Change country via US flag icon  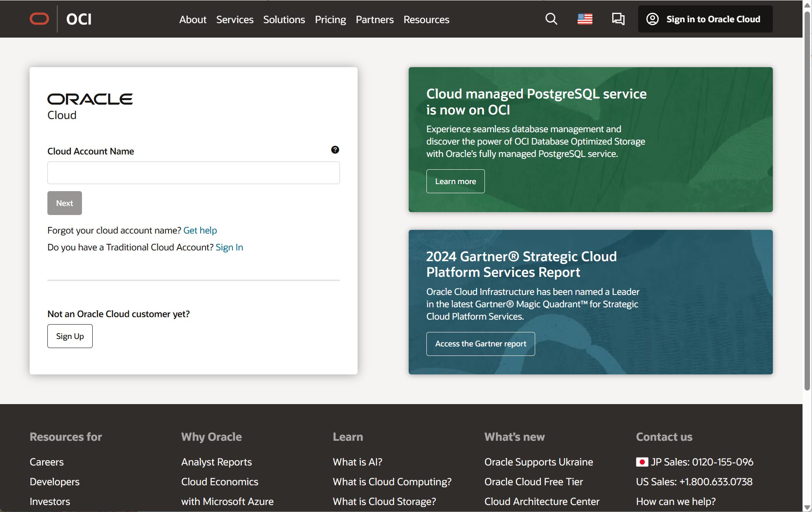pos(585,19)
